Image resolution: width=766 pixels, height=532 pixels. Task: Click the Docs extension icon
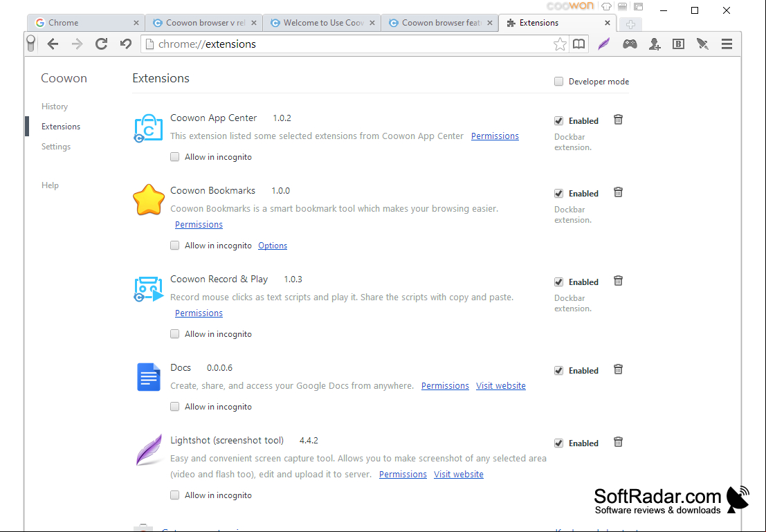pyautogui.click(x=149, y=376)
